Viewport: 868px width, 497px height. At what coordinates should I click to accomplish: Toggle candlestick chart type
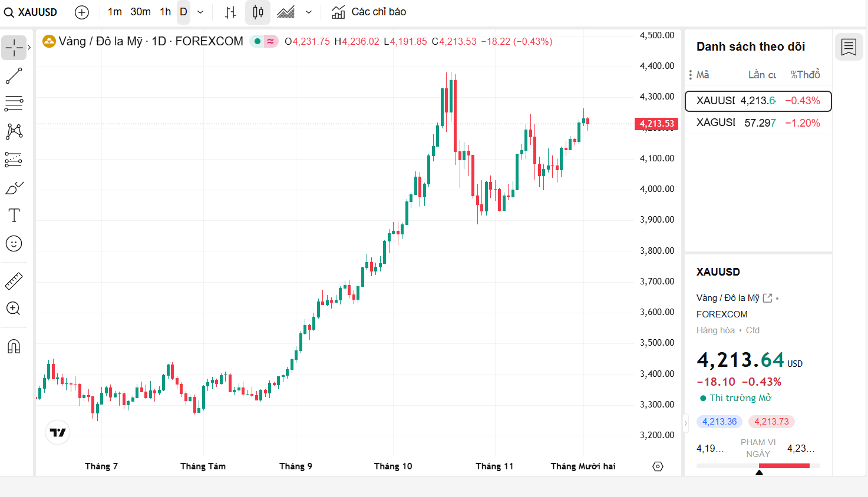(x=258, y=12)
